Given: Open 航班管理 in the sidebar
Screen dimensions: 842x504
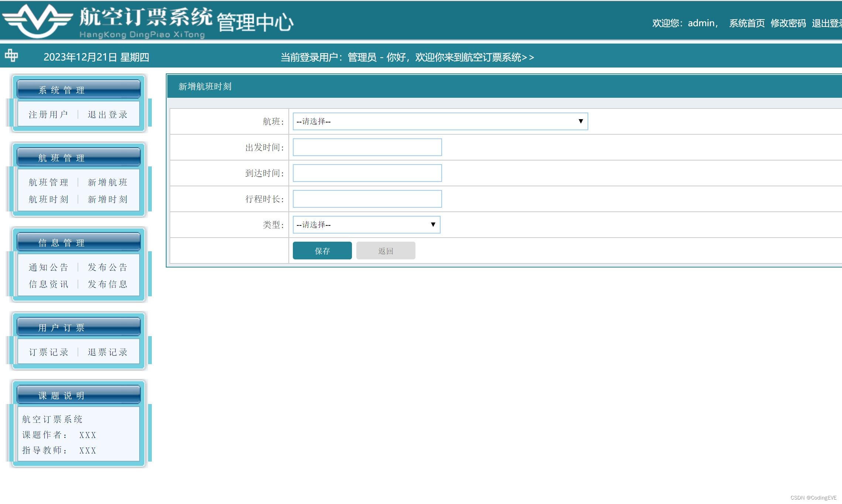Looking at the screenshot, I should point(48,182).
